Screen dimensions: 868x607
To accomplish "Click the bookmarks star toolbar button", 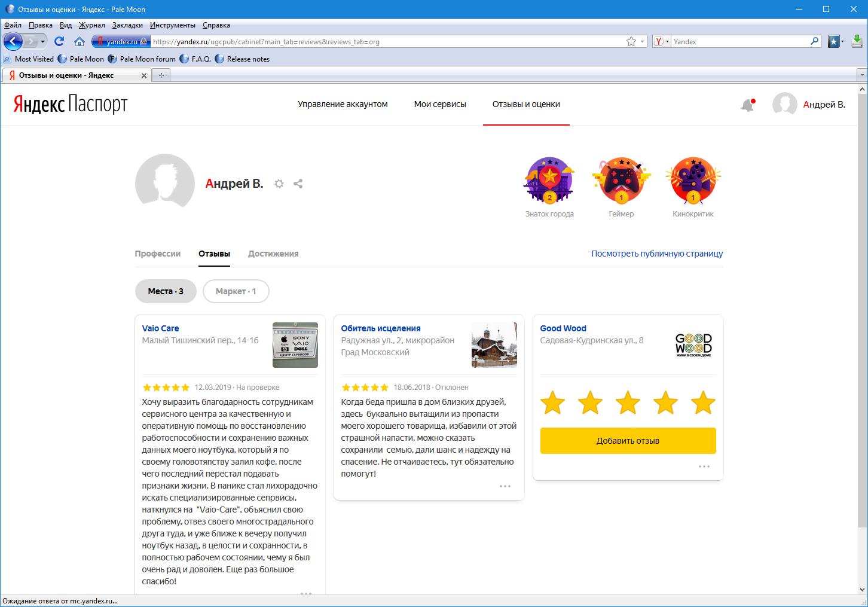I will 833,41.
